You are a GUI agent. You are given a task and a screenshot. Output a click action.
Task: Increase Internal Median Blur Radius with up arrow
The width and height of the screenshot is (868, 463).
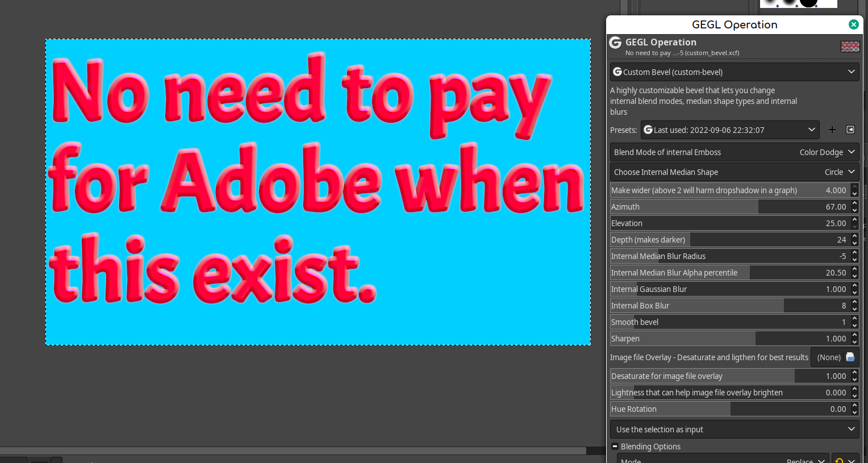(854, 253)
